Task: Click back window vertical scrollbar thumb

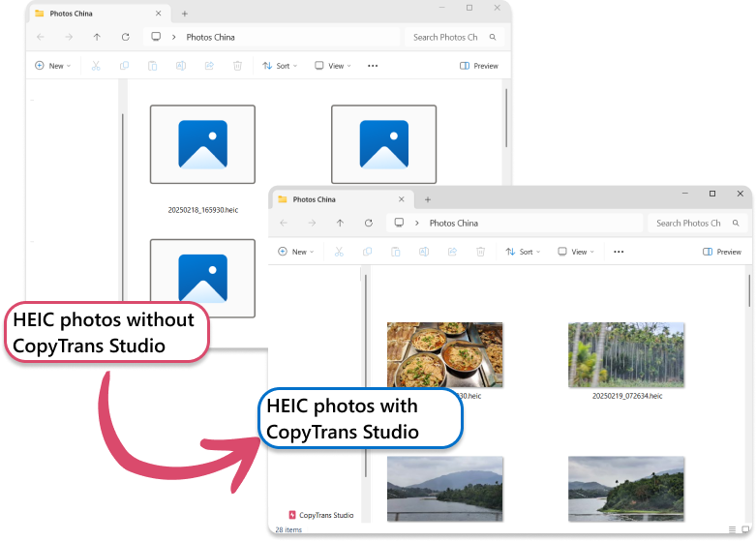Action: 506,118
